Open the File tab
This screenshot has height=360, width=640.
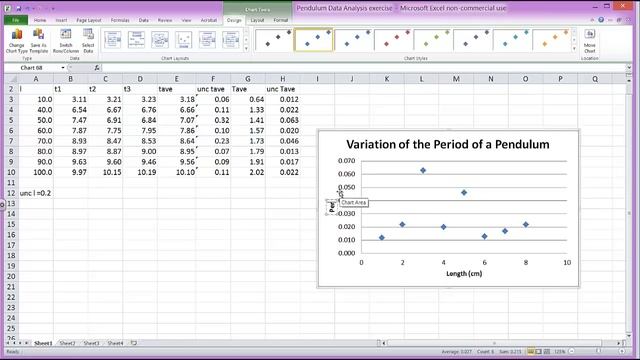(16, 20)
